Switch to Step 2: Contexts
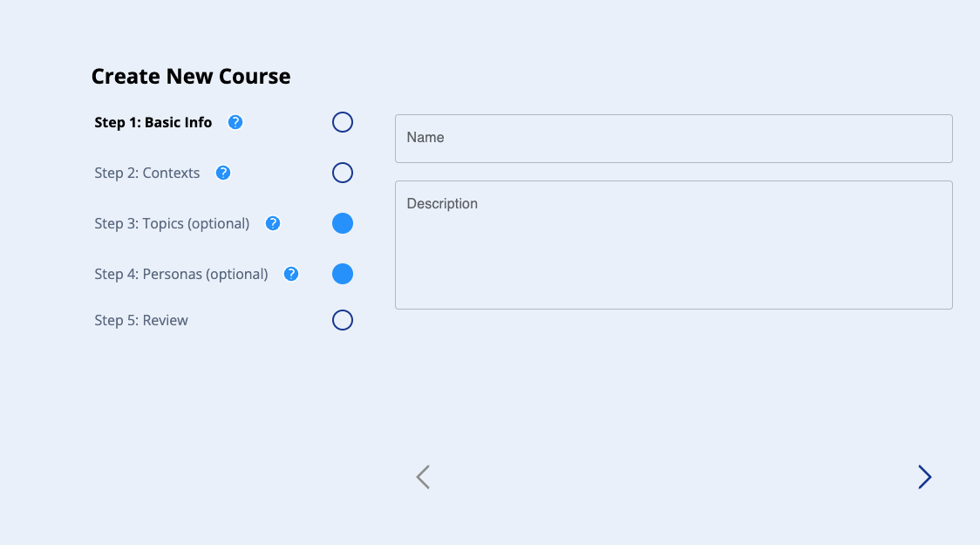980x545 pixels. click(147, 173)
